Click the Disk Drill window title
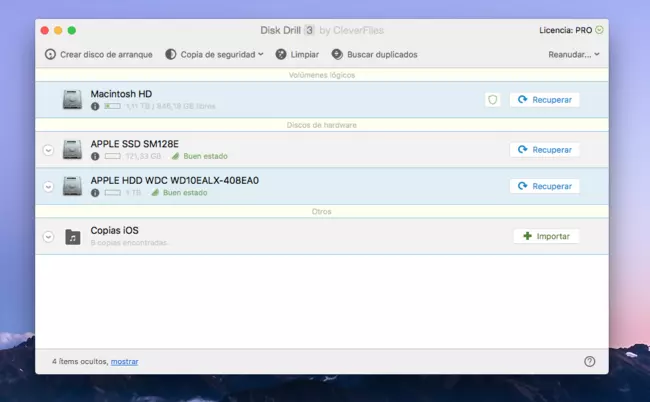 pyautogui.click(x=322, y=30)
